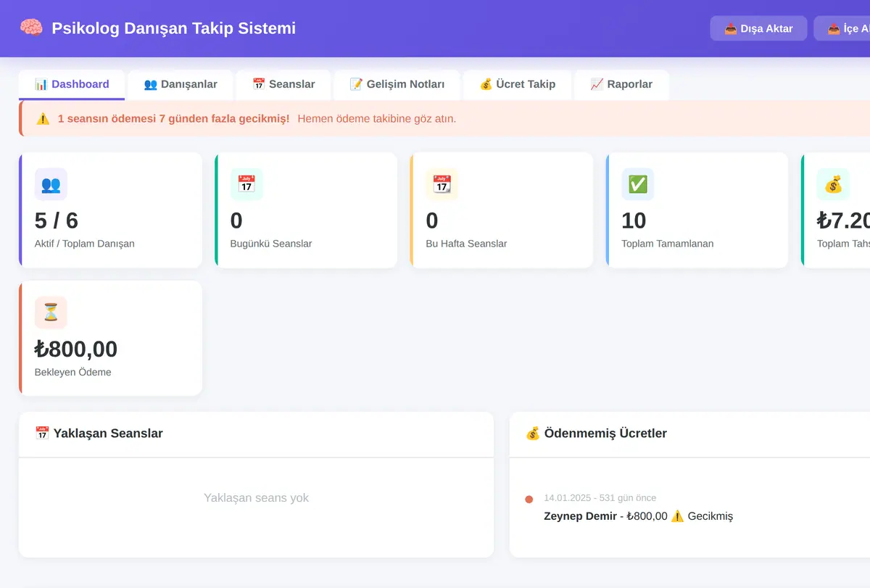The height and width of the screenshot is (588, 870).
Task: Click the 'Toplam Tamamlanan' label
Action: (x=668, y=244)
